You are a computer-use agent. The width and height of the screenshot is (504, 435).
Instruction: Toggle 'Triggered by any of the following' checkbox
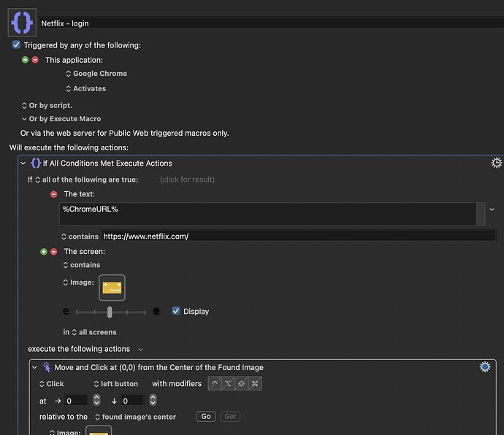click(x=16, y=45)
